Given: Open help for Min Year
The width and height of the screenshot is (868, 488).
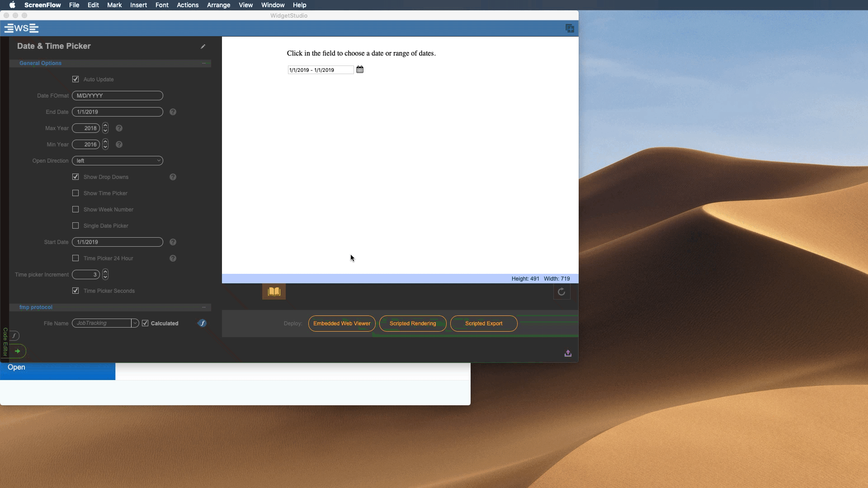Looking at the screenshot, I should (x=119, y=145).
